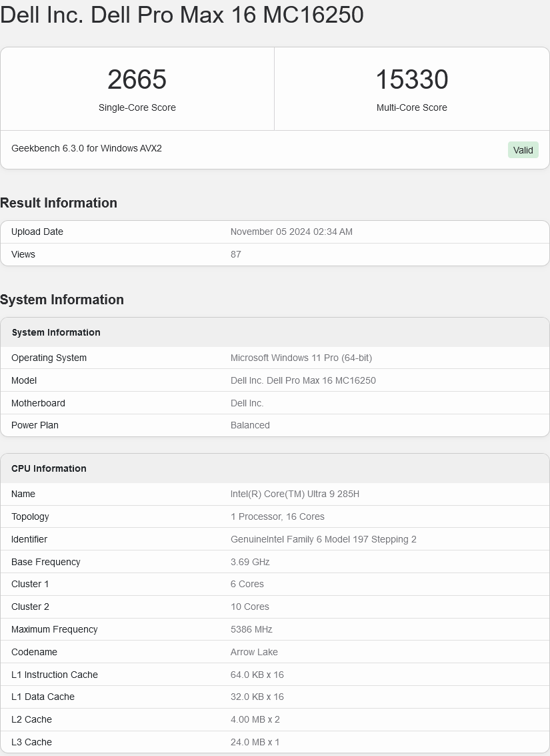Click the Cluster 2 value 10 Cores
550x756 pixels.
pos(250,607)
